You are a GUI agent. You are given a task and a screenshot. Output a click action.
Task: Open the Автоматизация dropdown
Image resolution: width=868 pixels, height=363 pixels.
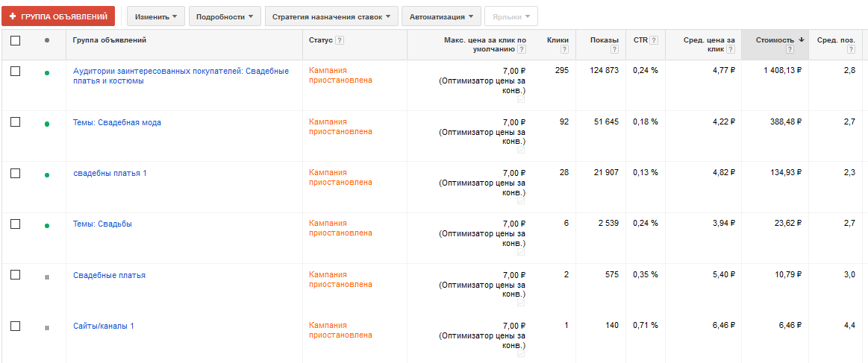coord(441,16)
